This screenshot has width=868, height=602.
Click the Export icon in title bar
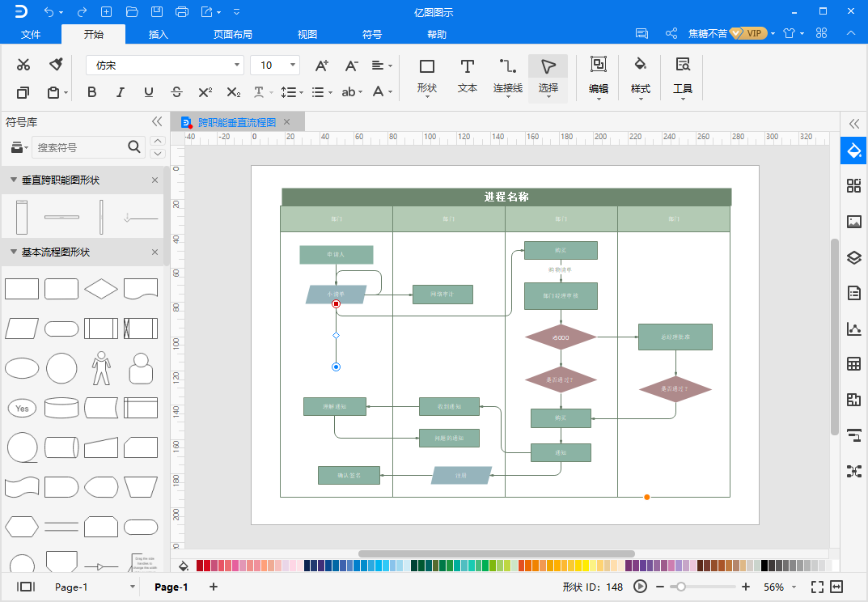[x=207, y=11]
